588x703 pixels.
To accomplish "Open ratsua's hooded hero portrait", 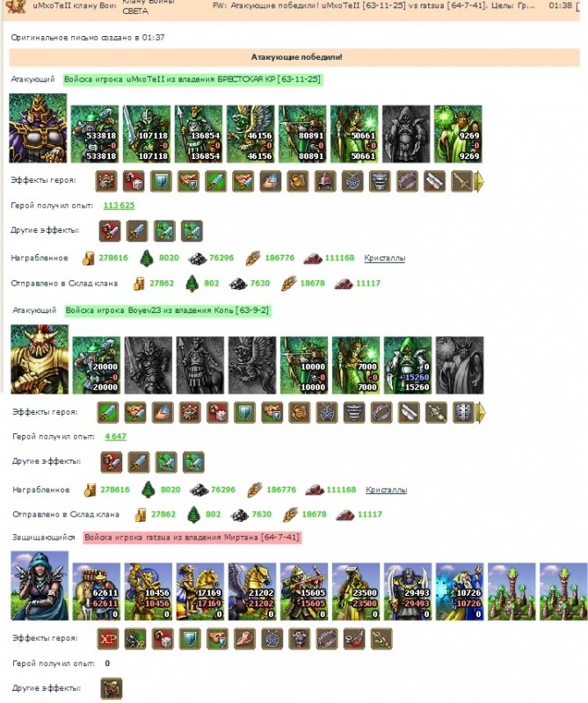I will pos(40,586).
